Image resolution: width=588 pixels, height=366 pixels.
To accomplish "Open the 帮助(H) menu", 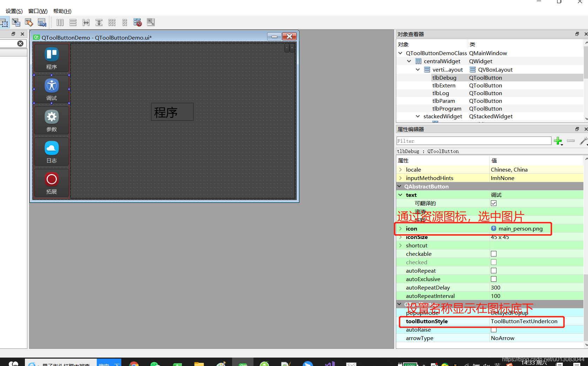I will [62, 11].
